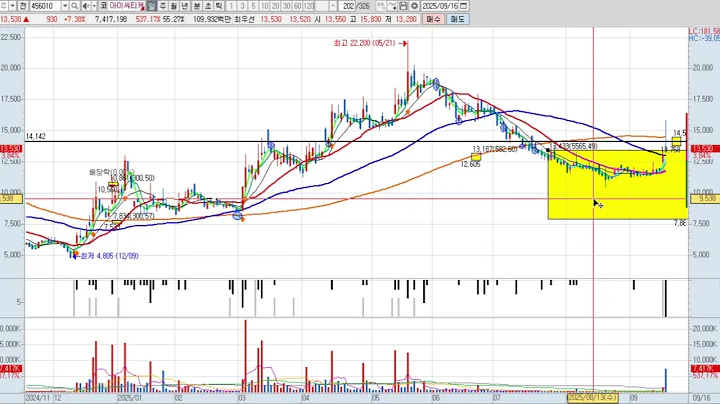Click the current price tag 13,530 on right axis
The height and width of the screenshot is (404, 720).
point(701,149)
